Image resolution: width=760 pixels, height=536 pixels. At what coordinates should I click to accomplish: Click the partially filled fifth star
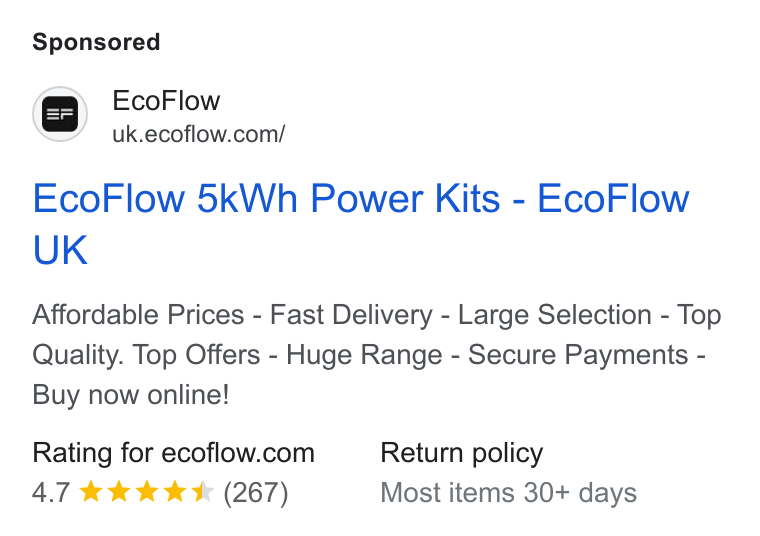click(x=203, y=492)
